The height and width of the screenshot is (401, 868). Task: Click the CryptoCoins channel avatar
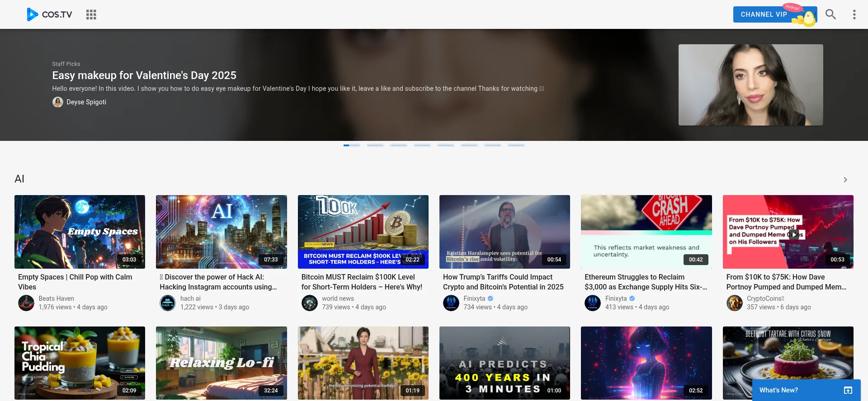pyautogui.click(x=734, y=303)
